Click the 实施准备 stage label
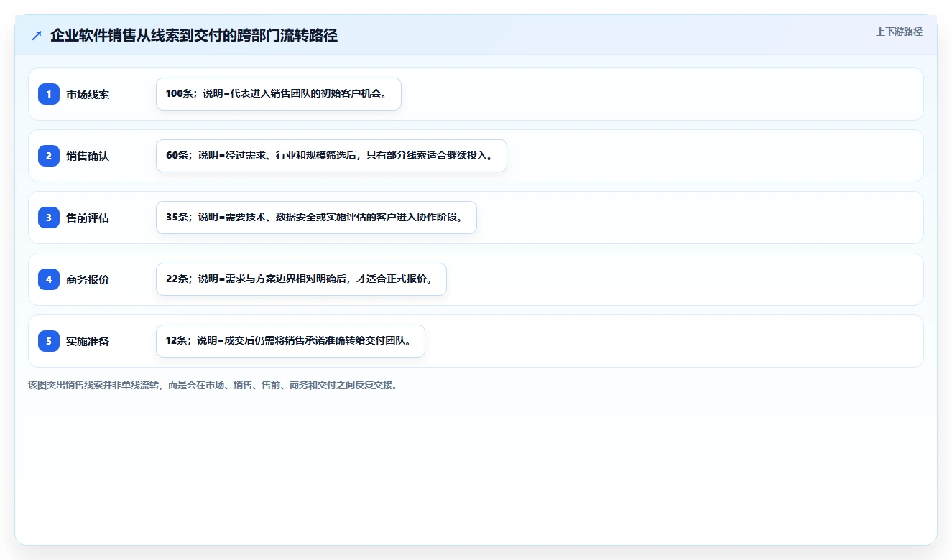 coord(88,341)
